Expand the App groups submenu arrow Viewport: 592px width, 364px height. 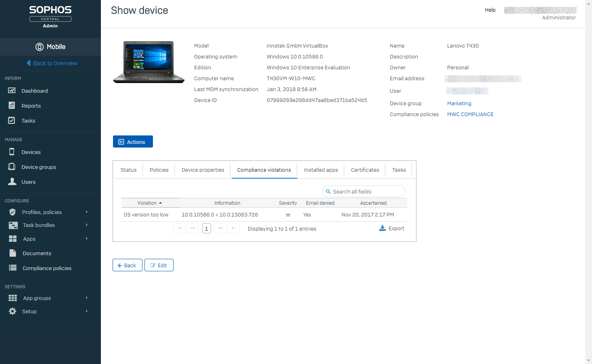click(87, 298)
